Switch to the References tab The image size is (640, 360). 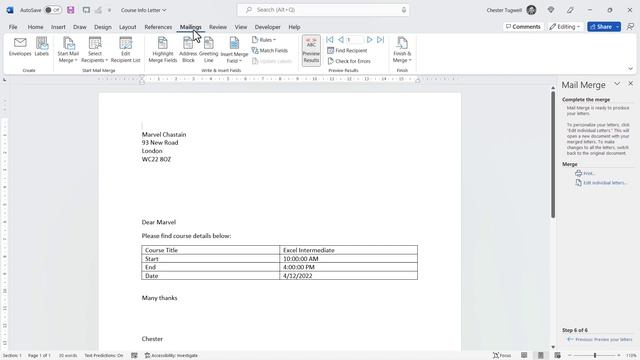pyautogui.click(x=158, y=27)
